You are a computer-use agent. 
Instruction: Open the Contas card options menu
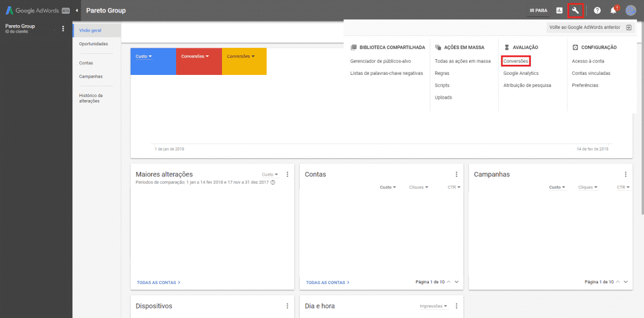pyautogui.click(x=457, y=174)
